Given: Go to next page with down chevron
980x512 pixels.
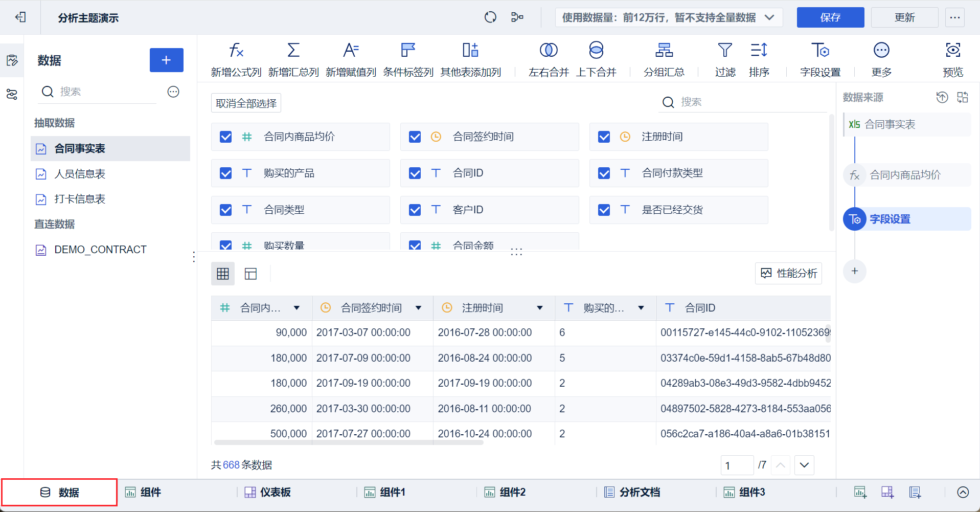Looking at the screenshot, I should click(x=804, y=465).
